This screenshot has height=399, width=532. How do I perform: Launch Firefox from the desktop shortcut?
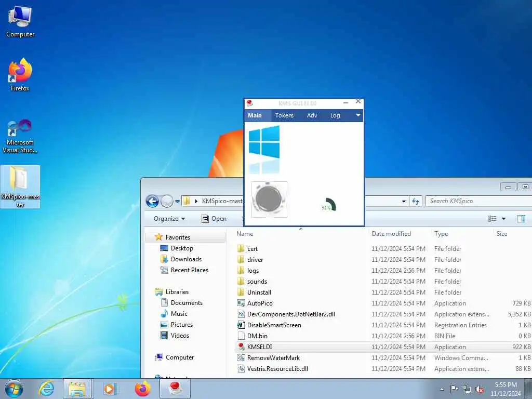coord(20,75)
